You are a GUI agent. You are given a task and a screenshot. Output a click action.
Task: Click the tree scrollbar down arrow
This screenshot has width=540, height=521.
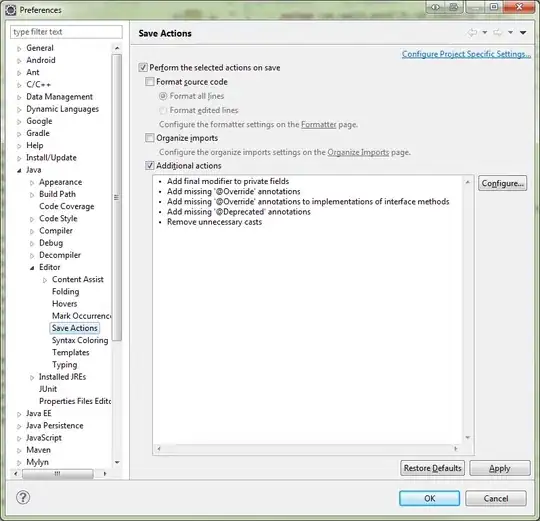pos(117,462)
